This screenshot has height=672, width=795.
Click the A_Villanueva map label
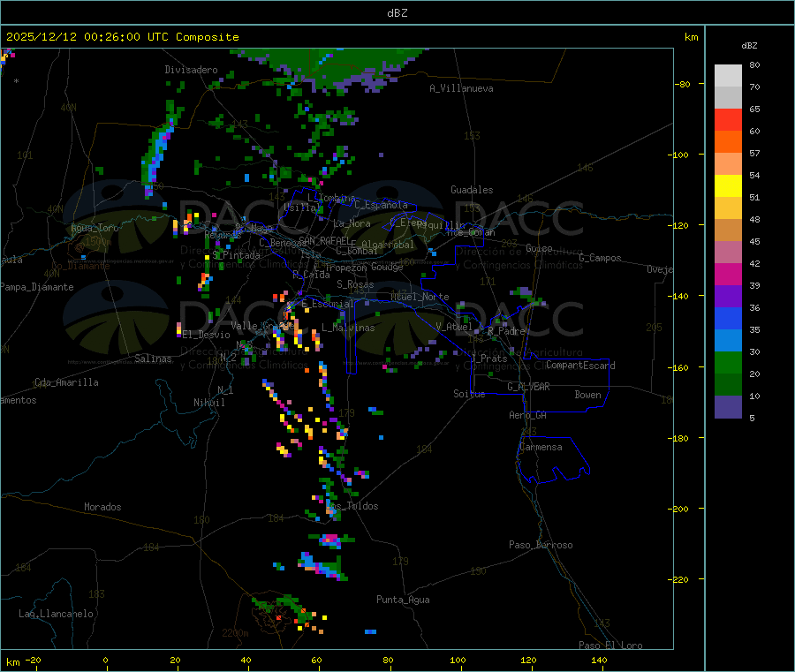(461, 88)
